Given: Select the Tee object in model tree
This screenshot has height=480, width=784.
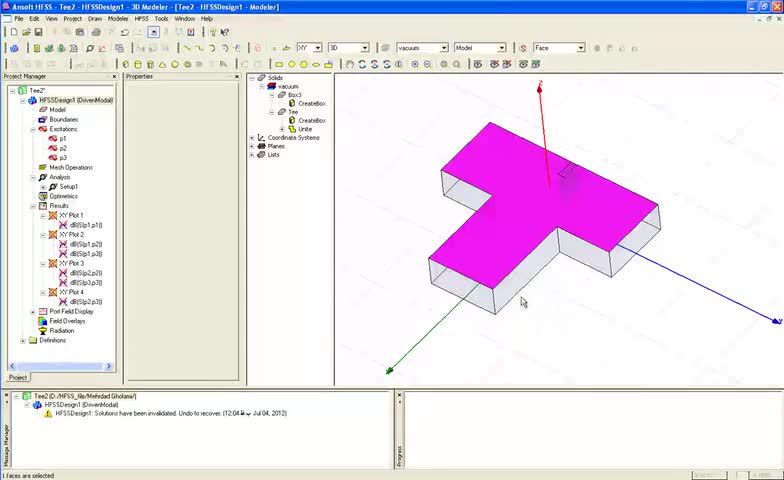Looking at the screenshot, I should point(293,112).
